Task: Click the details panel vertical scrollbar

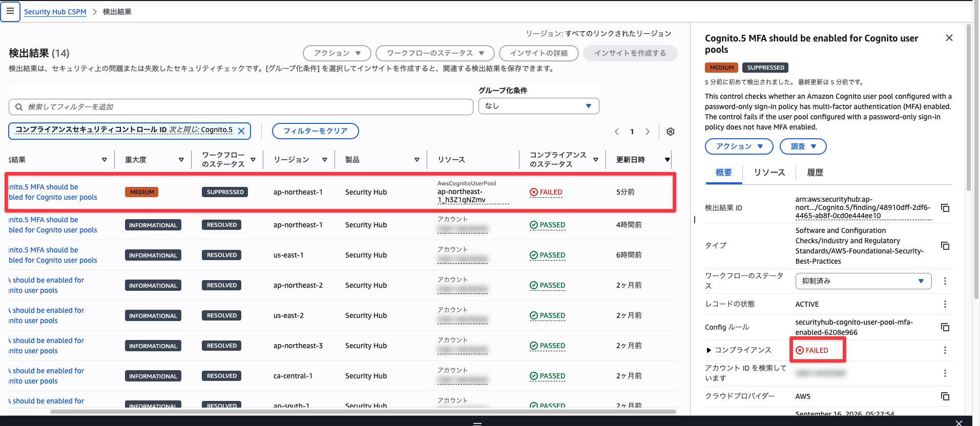Action: pos(968,108)
